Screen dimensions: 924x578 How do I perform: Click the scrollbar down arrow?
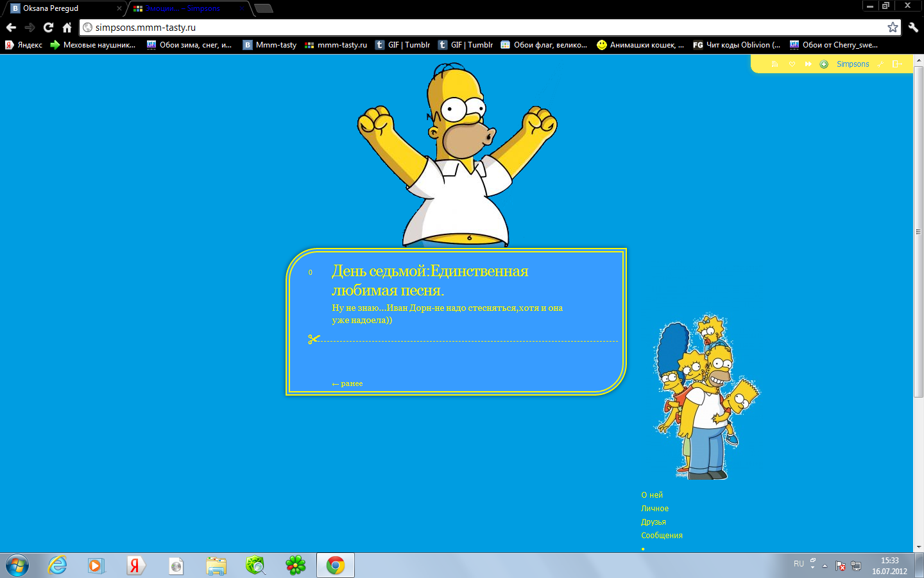[918, 547]
